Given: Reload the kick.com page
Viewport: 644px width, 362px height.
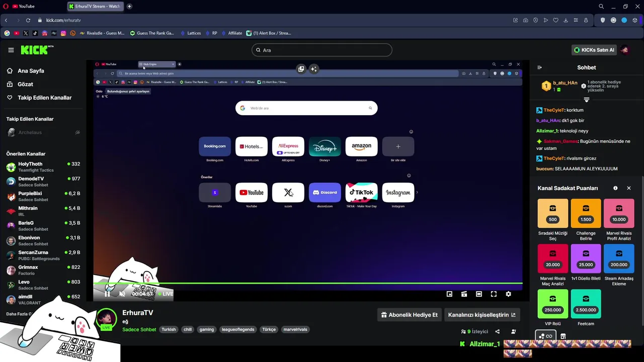Looking at the screenshot, I should coord(28,20).
